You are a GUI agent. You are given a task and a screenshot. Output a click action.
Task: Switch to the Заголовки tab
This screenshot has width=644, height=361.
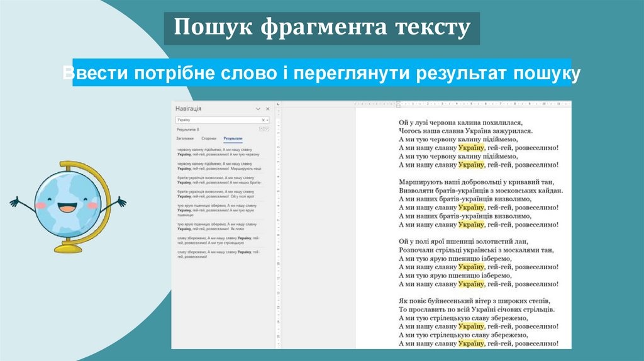pos(184,138)
